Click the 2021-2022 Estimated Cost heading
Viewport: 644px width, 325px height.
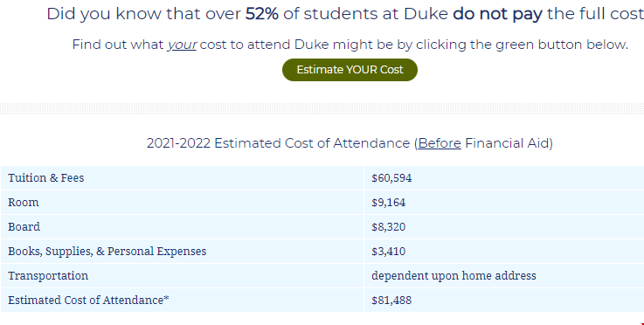350,143
